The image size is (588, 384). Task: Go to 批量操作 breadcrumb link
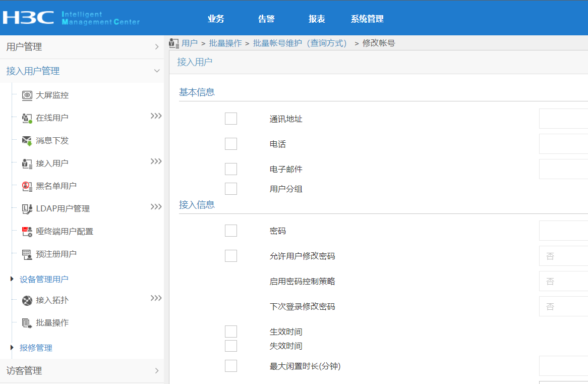tap(225, 43)
